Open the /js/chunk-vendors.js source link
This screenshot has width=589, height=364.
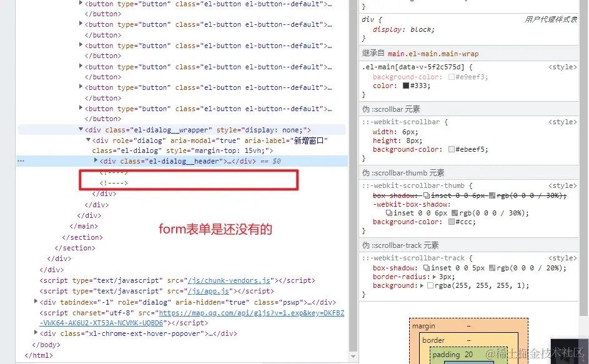(x=229, y=280)
